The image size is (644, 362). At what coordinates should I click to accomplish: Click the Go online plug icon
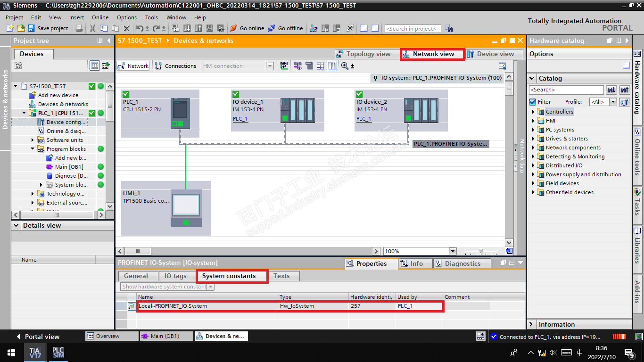click(233, 28)
